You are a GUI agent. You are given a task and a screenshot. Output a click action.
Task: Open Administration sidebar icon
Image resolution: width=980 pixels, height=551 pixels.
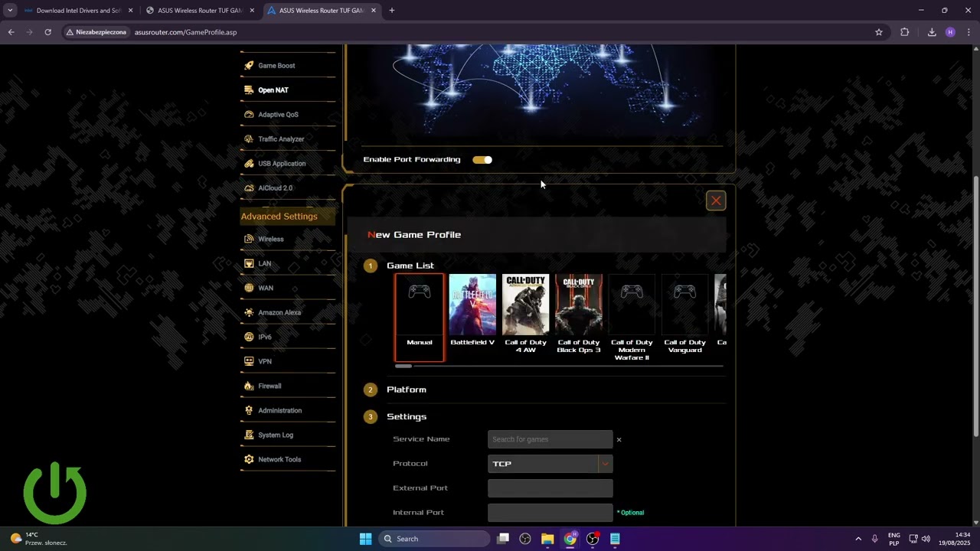point(249,410)
